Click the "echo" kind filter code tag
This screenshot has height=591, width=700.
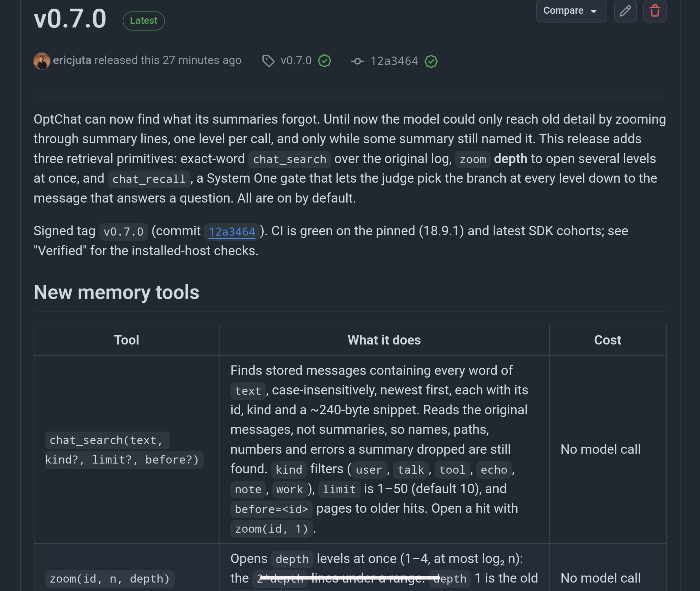click(x=494, y=470)
